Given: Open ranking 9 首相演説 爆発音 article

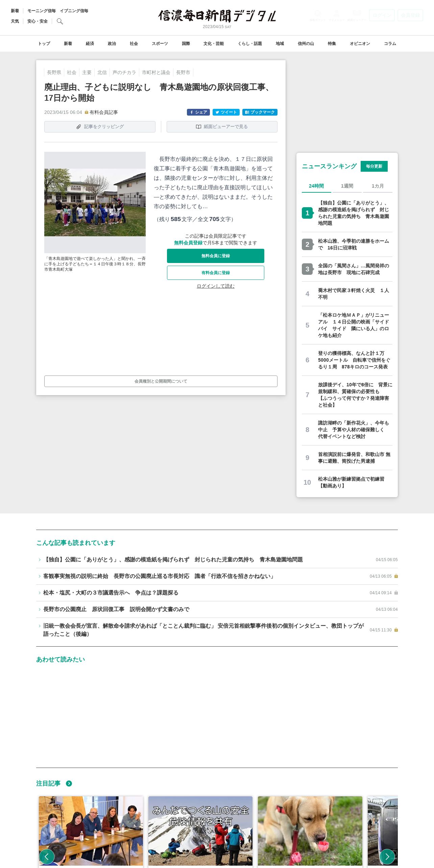Looking at the screenshot, I should 347,458.
